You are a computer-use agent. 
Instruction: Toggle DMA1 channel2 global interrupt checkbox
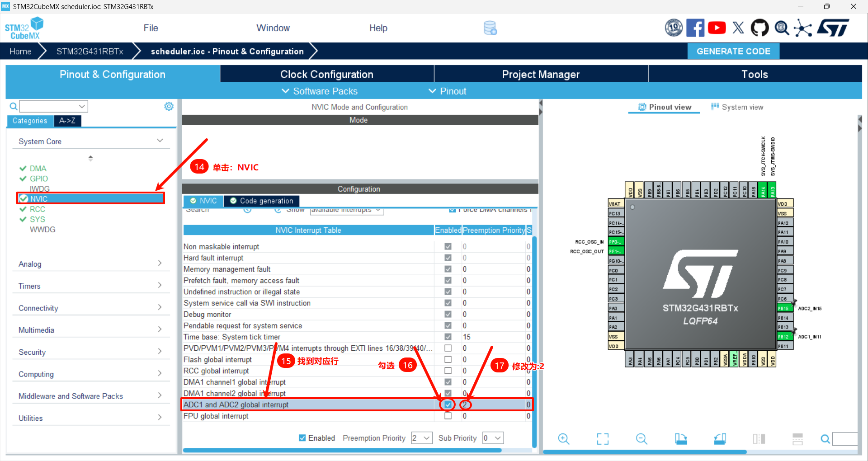pos(448,393)
